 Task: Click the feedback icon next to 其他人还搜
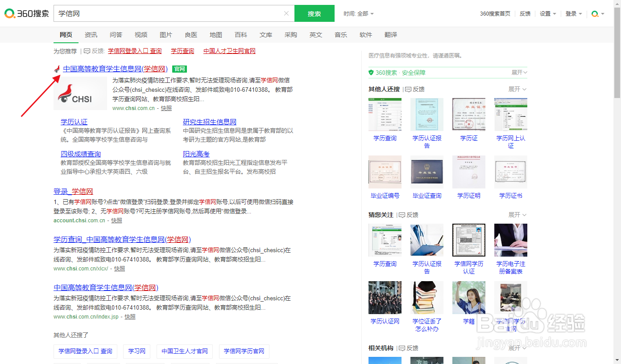408,89
